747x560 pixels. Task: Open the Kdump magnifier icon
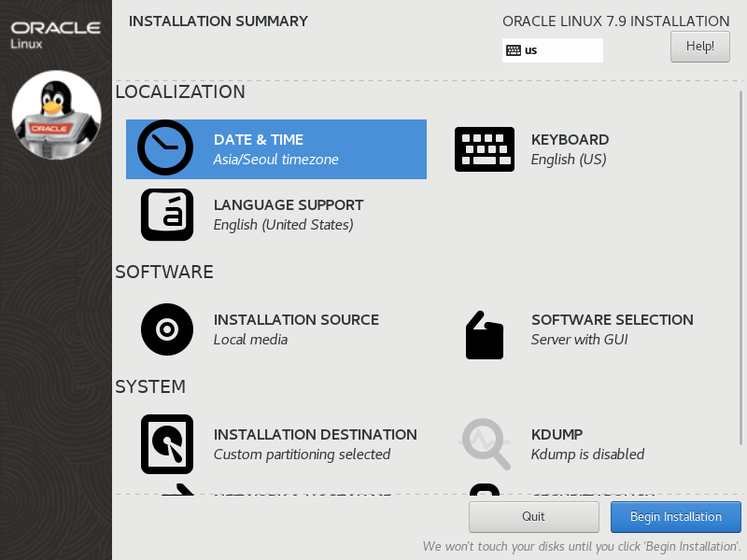[485, 444]
